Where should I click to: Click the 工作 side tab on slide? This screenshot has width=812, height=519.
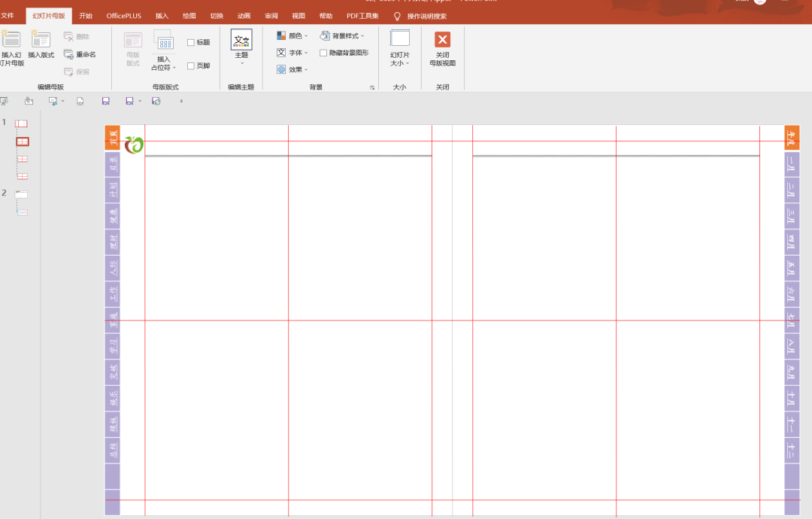tap(112, 294)
